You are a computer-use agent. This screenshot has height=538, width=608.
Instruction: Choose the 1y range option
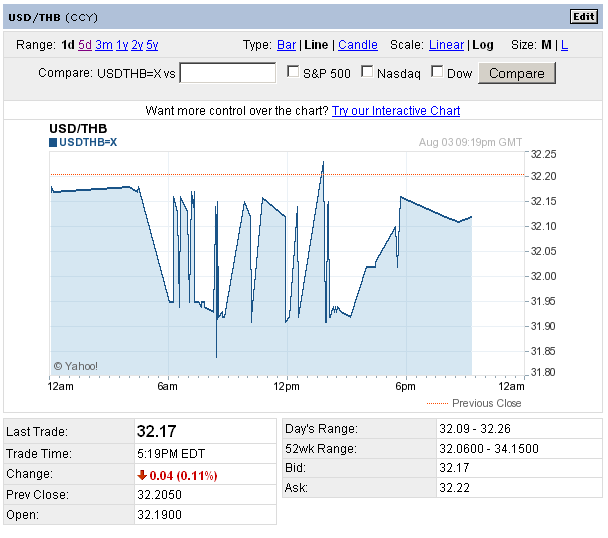pos(122,45)
